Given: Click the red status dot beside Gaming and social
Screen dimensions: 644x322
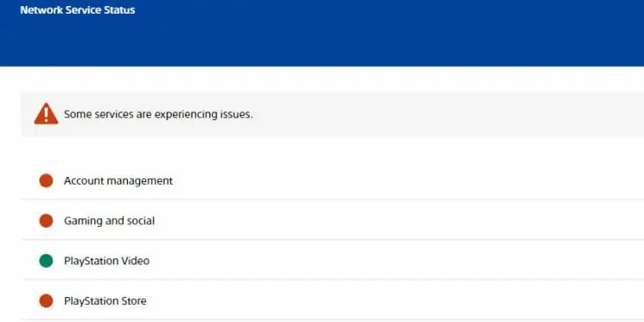Looking at the screenshot, I should pos(46,221).
